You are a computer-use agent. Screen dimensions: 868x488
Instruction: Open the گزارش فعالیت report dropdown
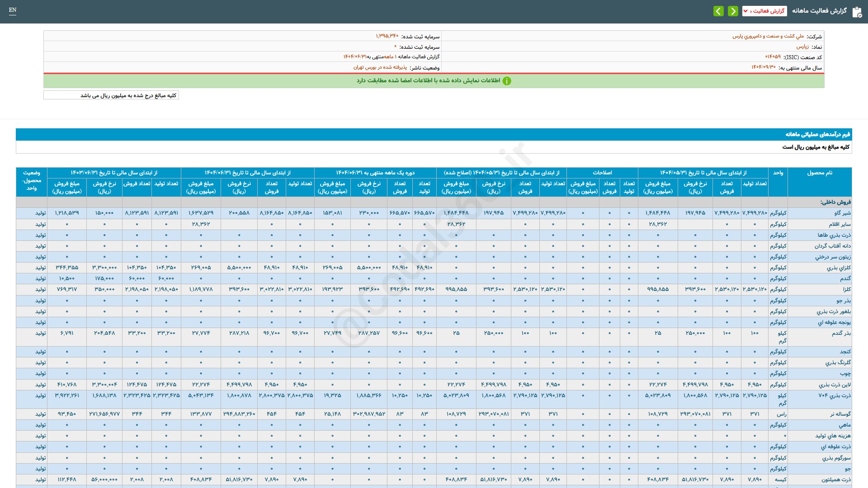764,11
